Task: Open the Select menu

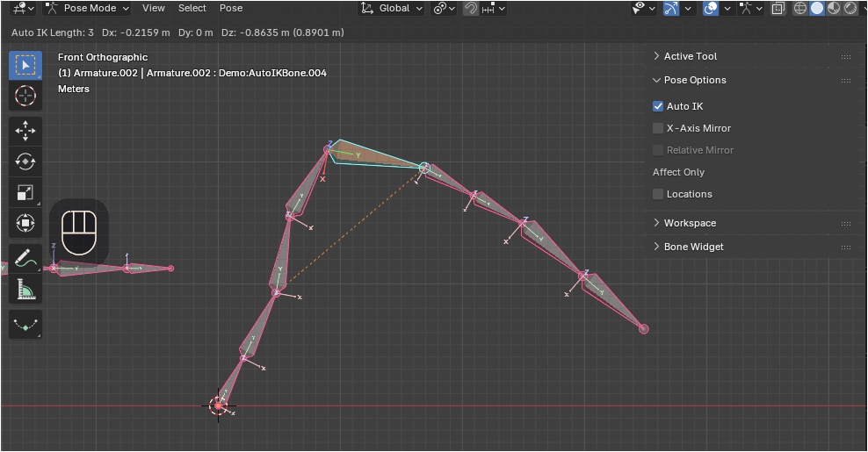Action: 192,8
